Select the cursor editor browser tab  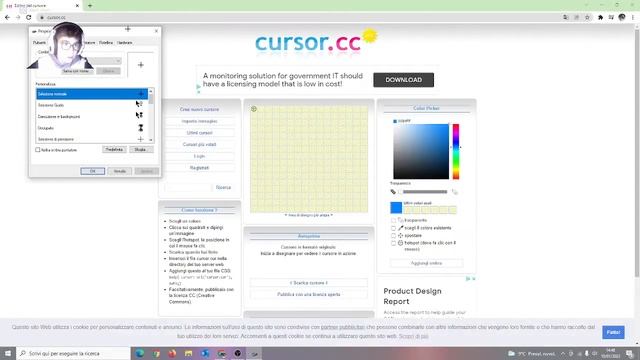pos(41,6)
